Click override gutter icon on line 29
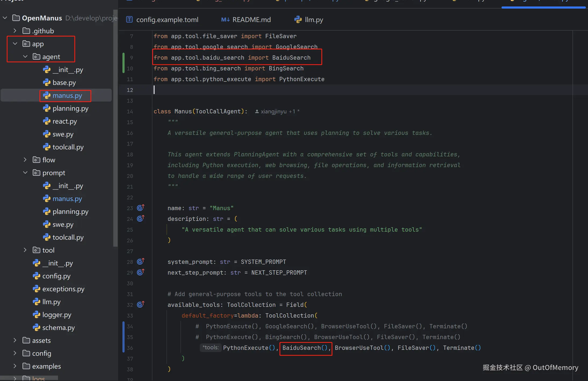588x381 pixels. 140,272
